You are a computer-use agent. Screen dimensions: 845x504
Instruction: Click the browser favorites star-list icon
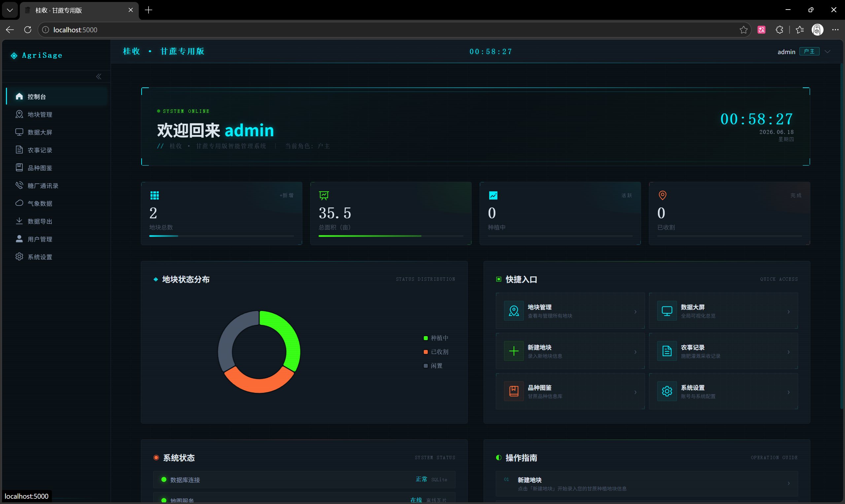[x=799, y=30]
